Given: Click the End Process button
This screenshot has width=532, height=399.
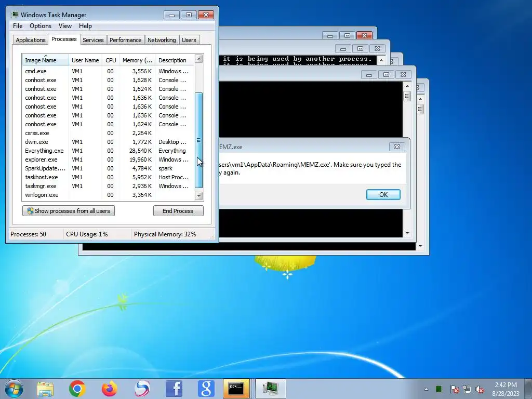Looking at the screenshot, I should pyautogui.click(x=178, y=211).
